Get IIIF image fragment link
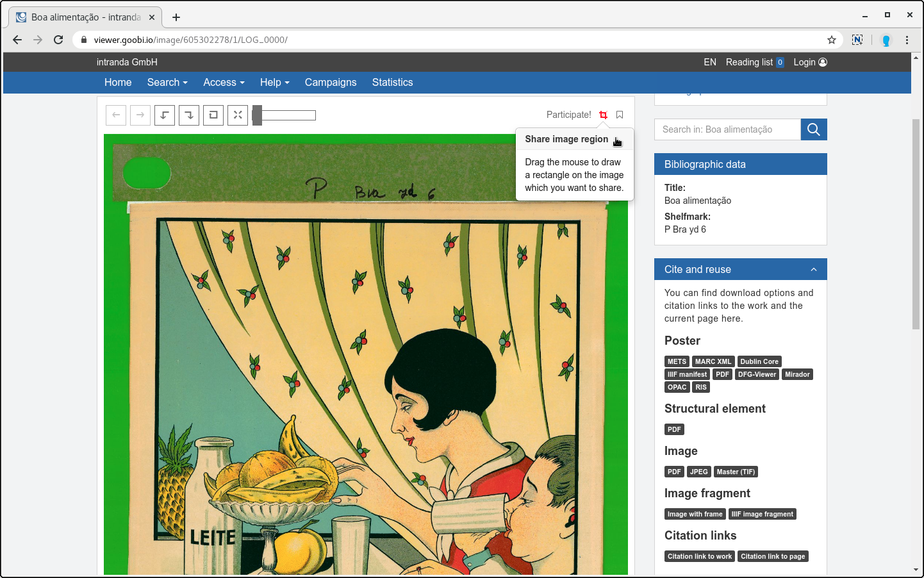 point(763,514)
